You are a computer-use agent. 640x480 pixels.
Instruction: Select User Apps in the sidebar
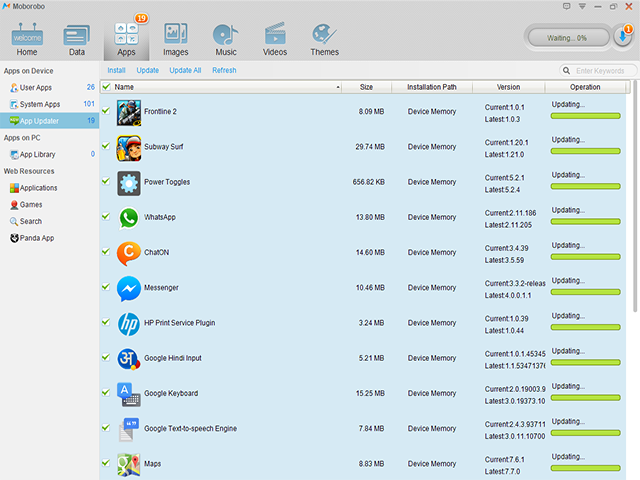pyautogui.click(x=36, y=88)
